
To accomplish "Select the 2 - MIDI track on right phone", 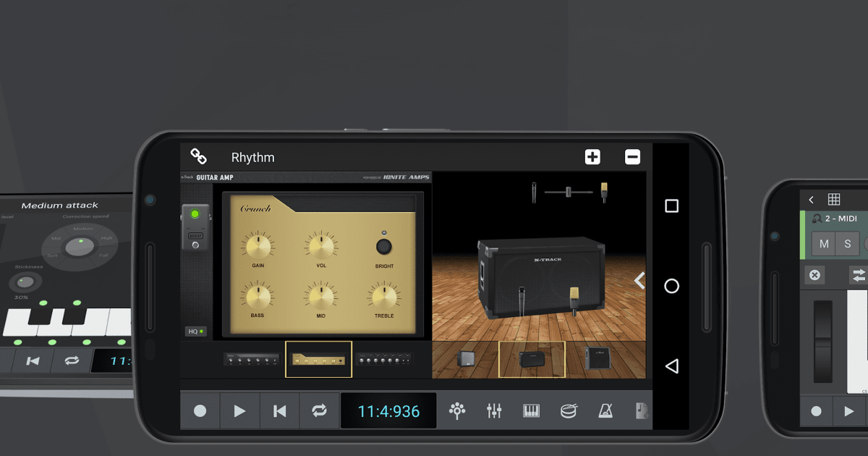I will point(835,218).
